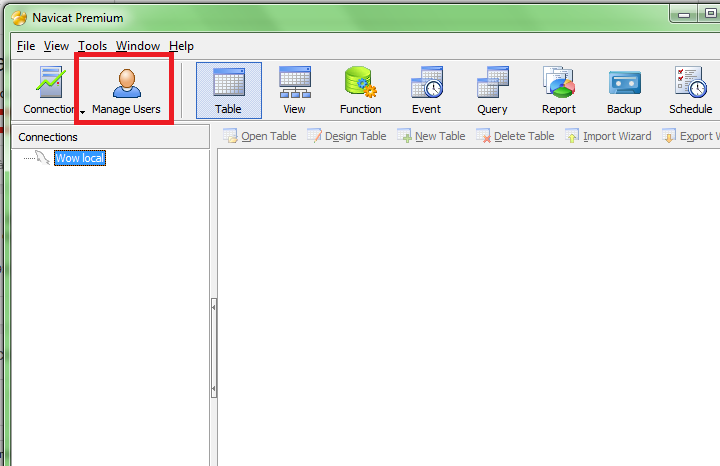The image size is (720, 466).
Task: Click the Navicat Premium title bar icon
Action: coord(19,18)
